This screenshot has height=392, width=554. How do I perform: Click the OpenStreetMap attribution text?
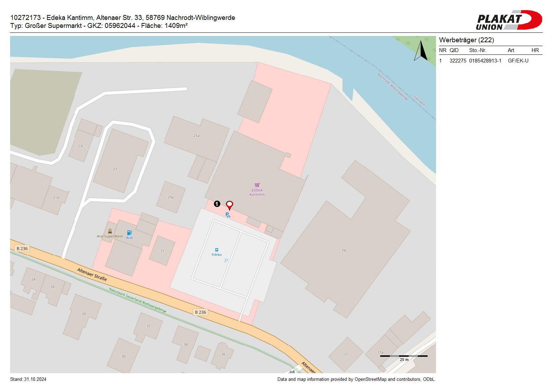(356, 379)
